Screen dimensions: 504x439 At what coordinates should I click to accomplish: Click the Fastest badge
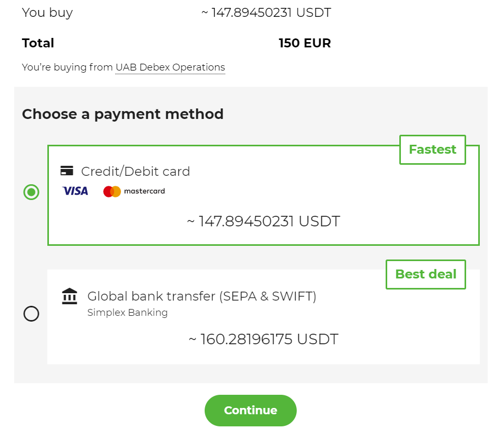[x=432, y=149]
